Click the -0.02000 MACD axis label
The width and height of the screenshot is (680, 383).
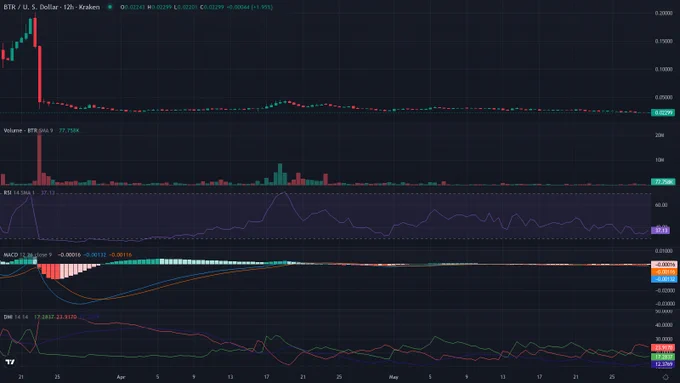(664, 291)
